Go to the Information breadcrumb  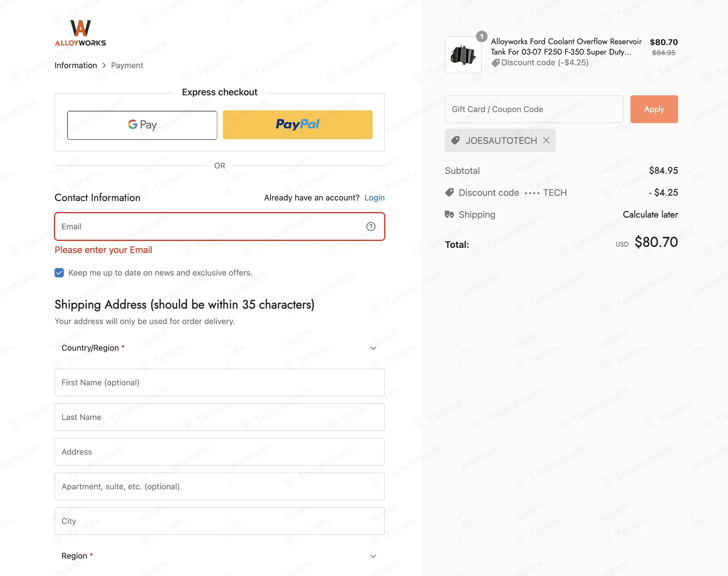coord(76,65)
